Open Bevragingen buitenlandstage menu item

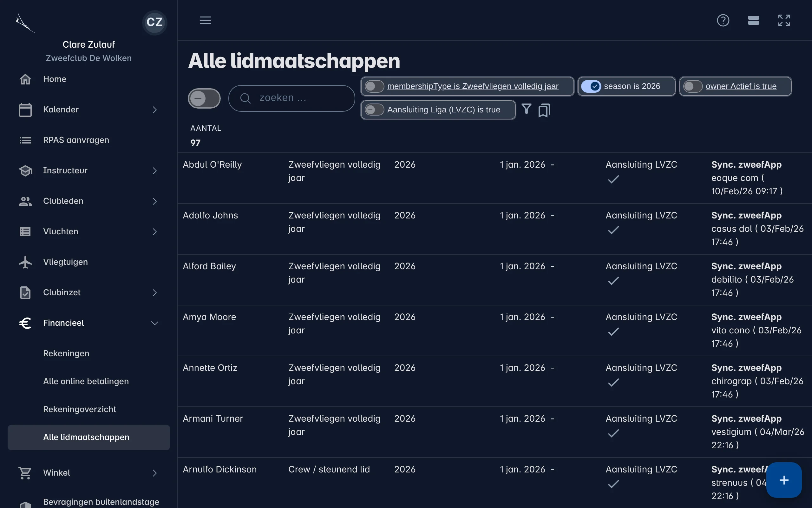(x=88, y=502)
